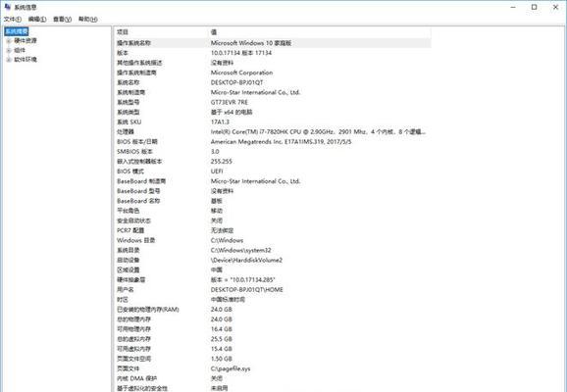This screenshot has width=567, height=392.
Task: Select the BIOS 版本/日期 row
Action: coord(273,142)
